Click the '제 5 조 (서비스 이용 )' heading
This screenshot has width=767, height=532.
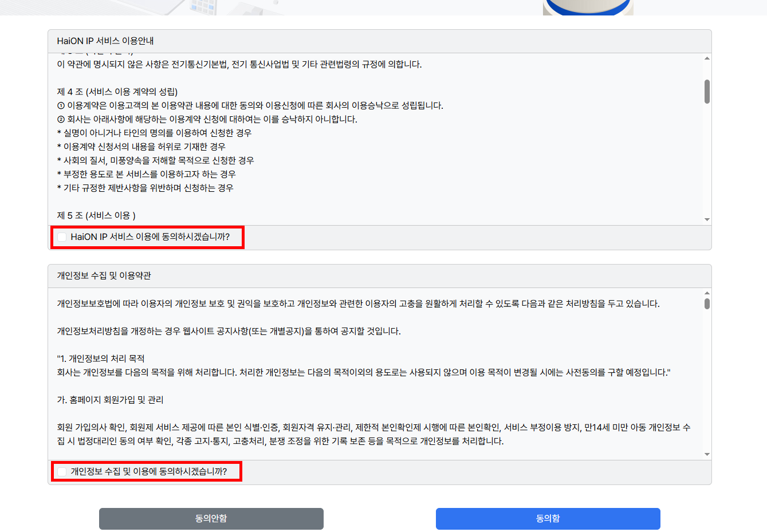(x=96, y=216)
